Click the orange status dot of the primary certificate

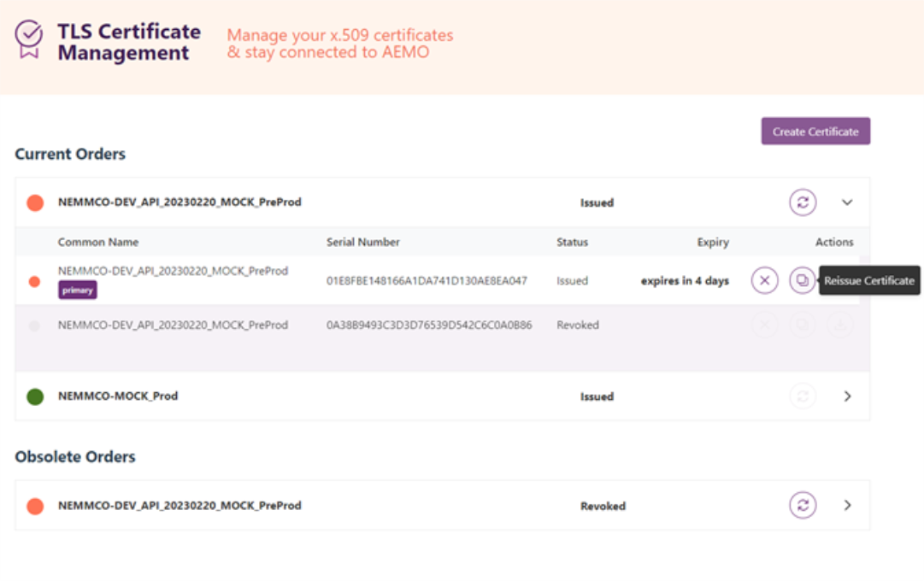tap(35, 281)
